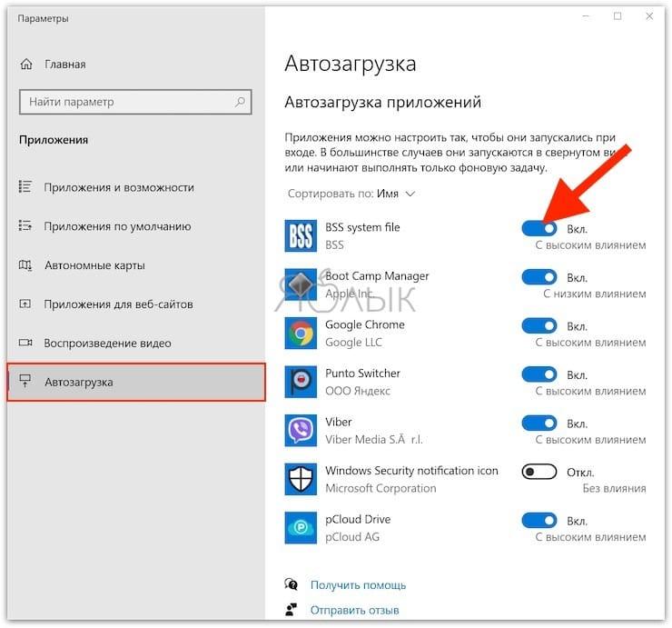Click the Windows Security notification icon name
Viewport: 672px width, 628px height.
point(411,471)
